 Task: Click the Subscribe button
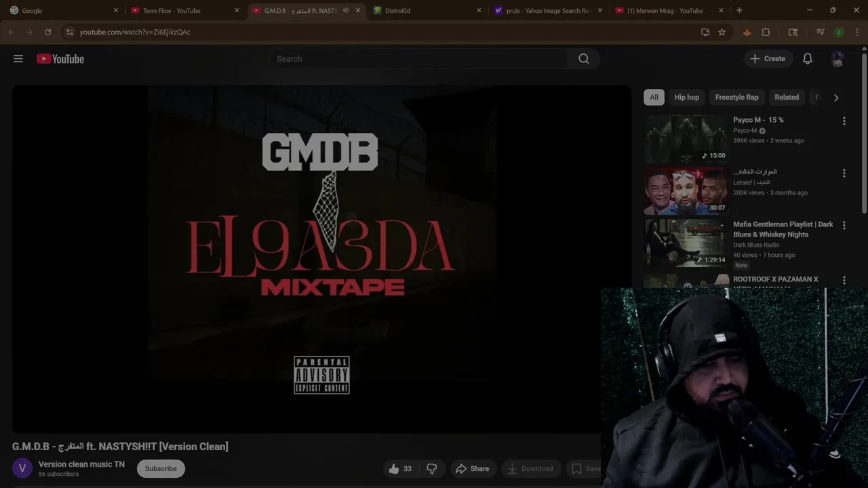point(161,468)
